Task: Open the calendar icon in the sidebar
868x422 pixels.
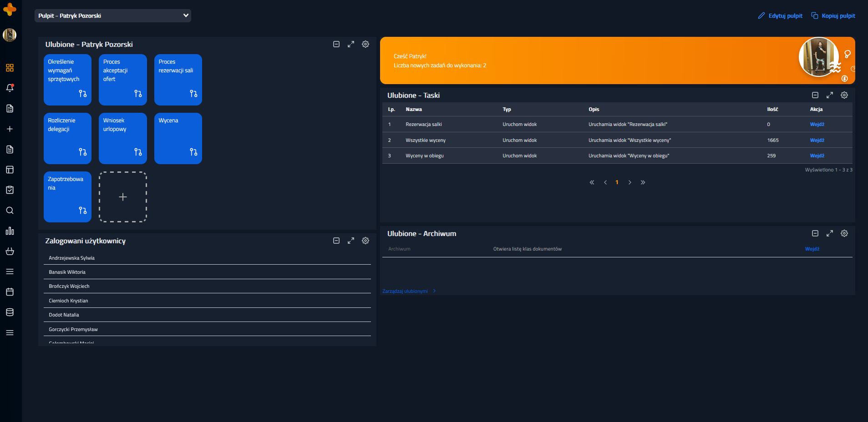Action: tap(10, 291)
